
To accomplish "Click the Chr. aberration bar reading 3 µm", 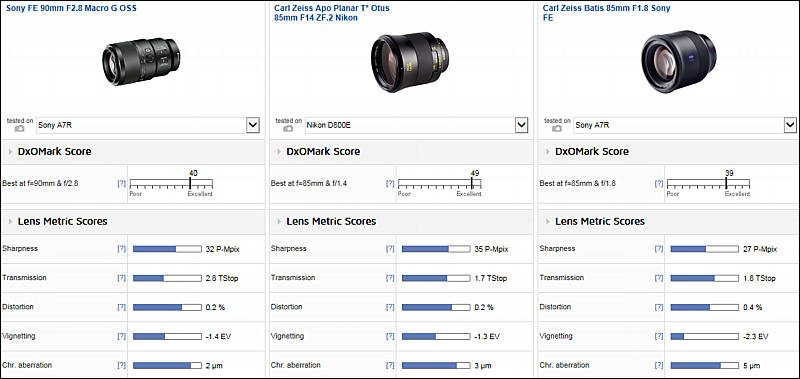I will coord(436,365).
